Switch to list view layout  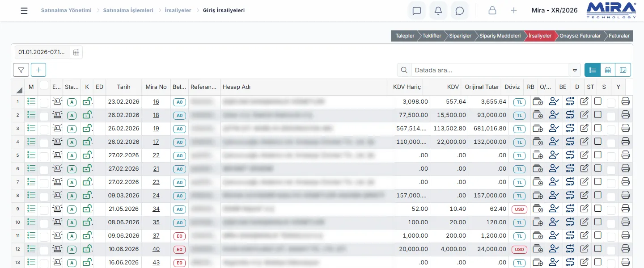(593, 70)
